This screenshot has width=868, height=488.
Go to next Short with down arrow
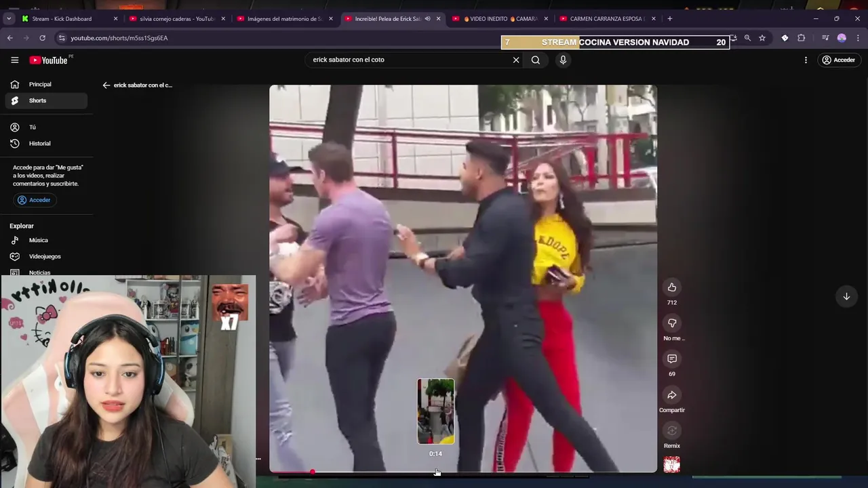(846, 296)
